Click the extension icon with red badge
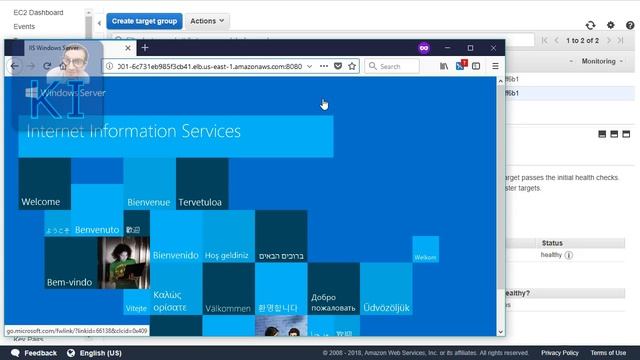This screenshot has height=360, width=640. point(461,65)
